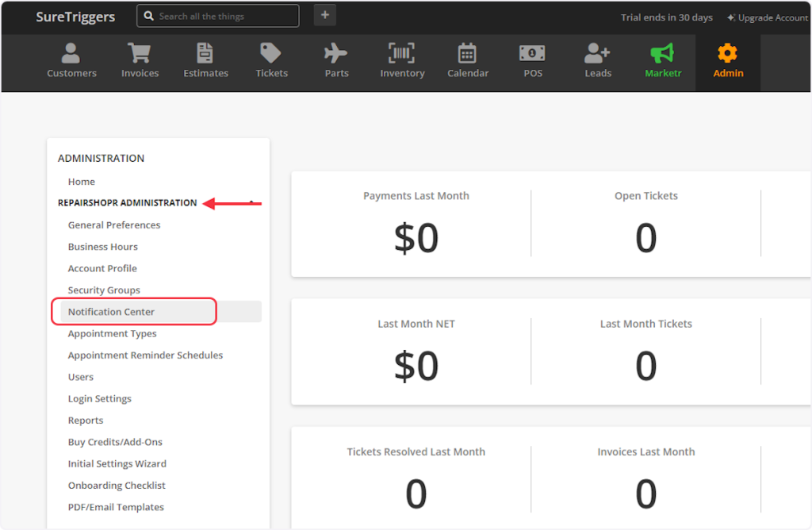The width and height of the screenshot is (812, 530).
Task: Click the SureTriggers logo text
Action: tap(76, 17)
